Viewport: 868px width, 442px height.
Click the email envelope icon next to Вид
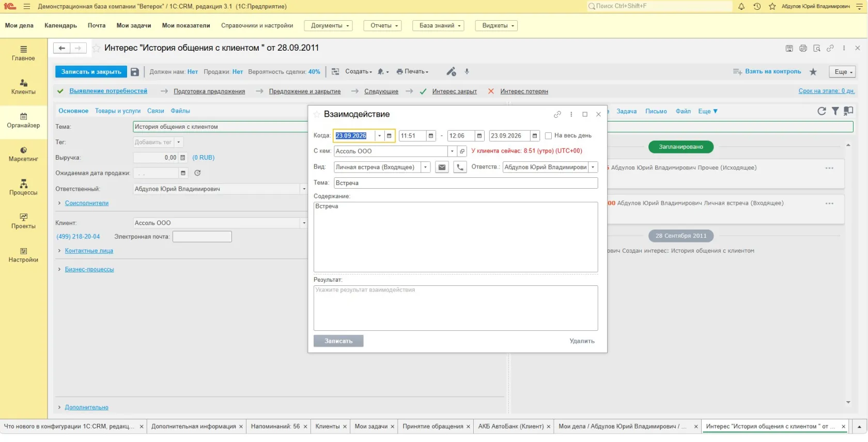pyautogui.click(x=442, y=167)
